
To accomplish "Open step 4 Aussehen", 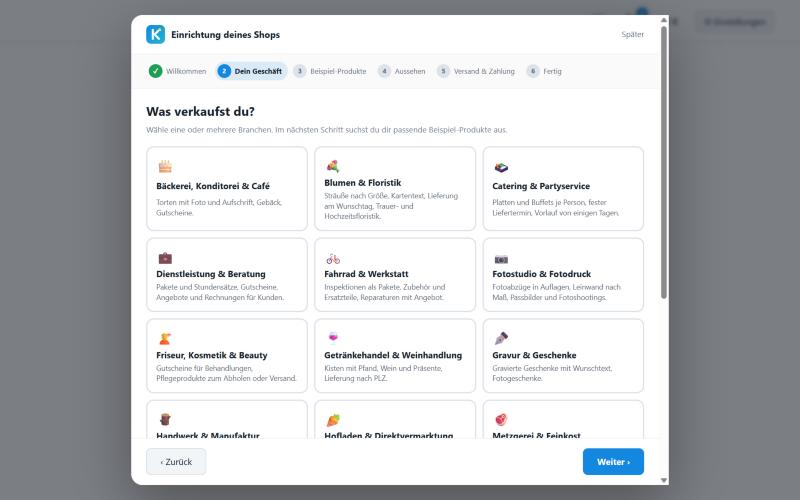I will point(402,71).
